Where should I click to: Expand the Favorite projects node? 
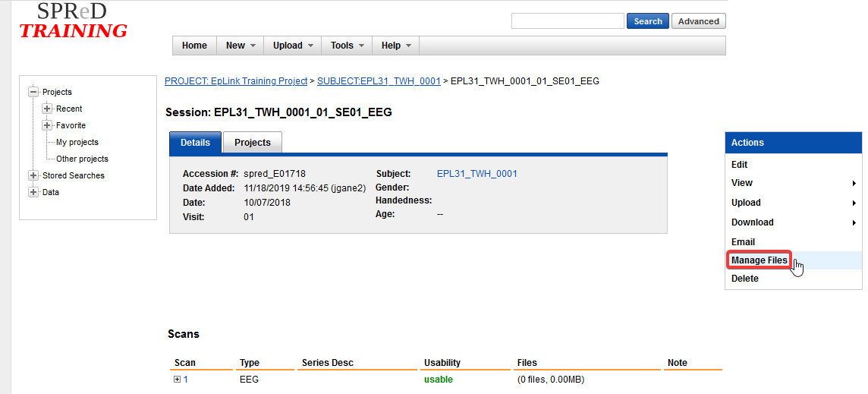pyautogui.click(x=47, y=125)
